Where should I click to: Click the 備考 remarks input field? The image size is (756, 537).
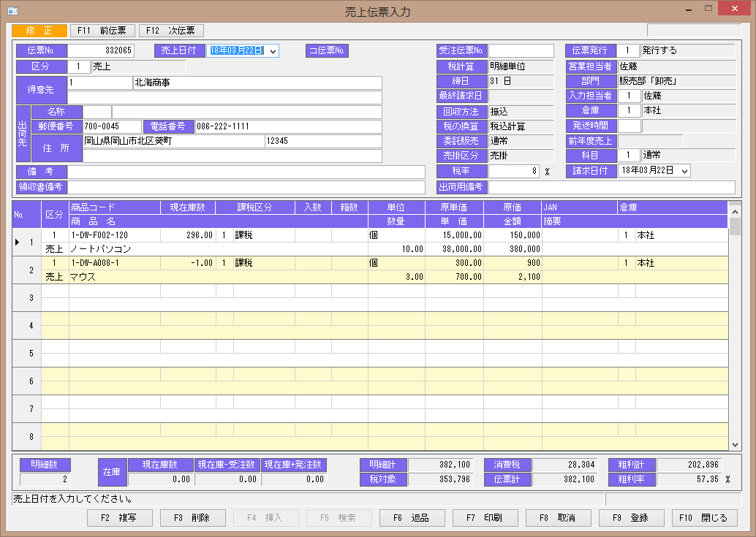click(246, 172)
